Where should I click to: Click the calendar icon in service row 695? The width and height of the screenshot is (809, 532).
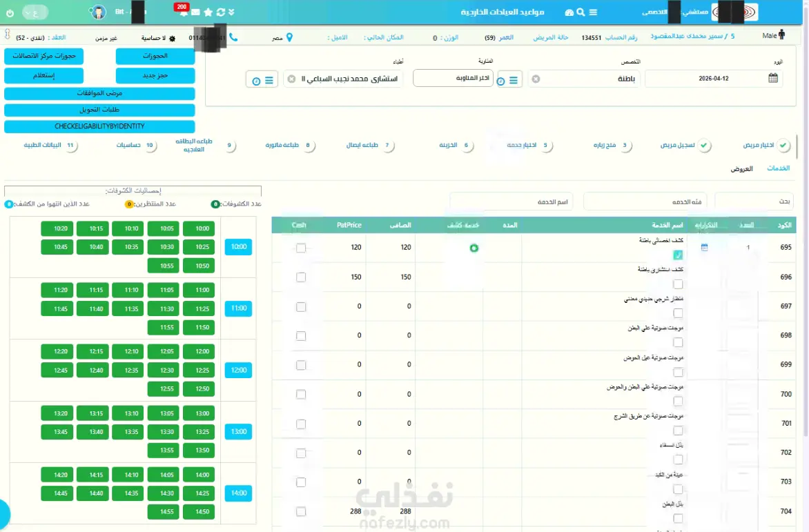click(704, 248)
